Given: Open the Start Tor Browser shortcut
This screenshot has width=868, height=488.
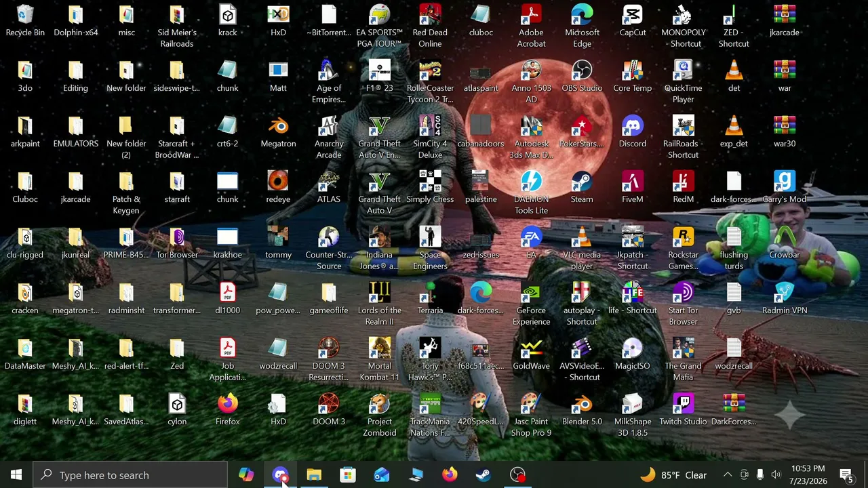Looking at the screenshot, I should click(684, 304).
